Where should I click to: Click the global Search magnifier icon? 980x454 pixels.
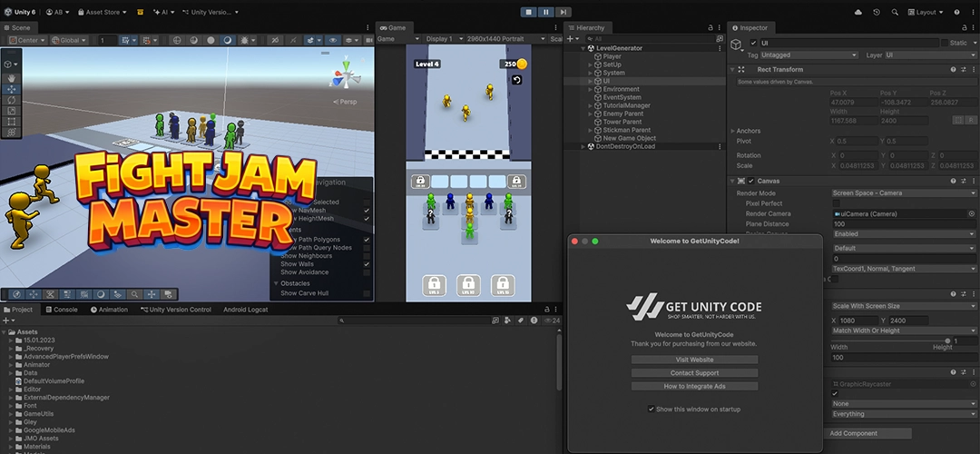click(894, 12)
